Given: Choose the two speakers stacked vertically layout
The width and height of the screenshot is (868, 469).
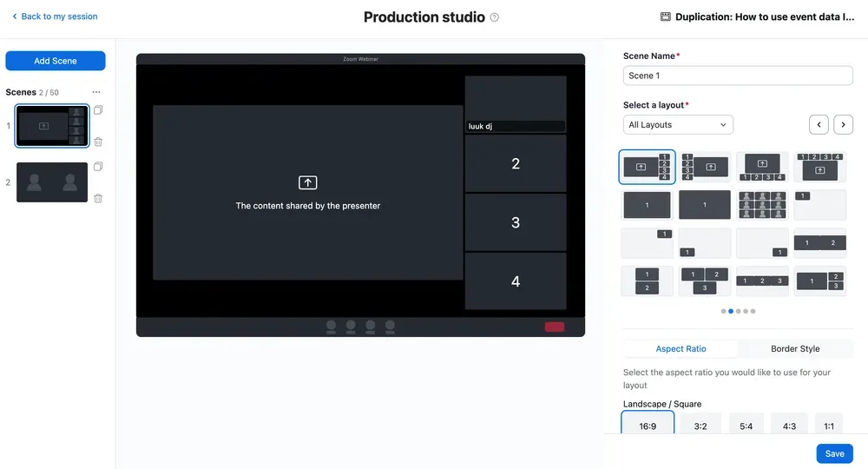Looking at the screenshot, I should point(647,281).
